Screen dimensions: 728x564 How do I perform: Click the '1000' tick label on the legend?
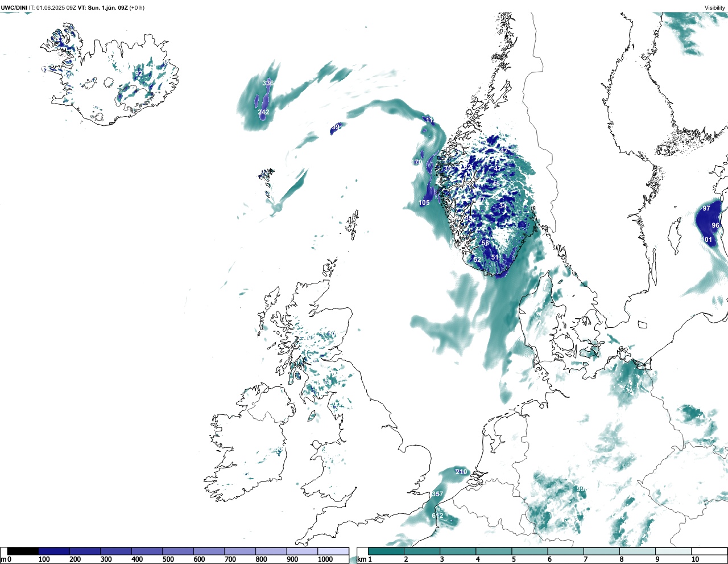[325, 559]
